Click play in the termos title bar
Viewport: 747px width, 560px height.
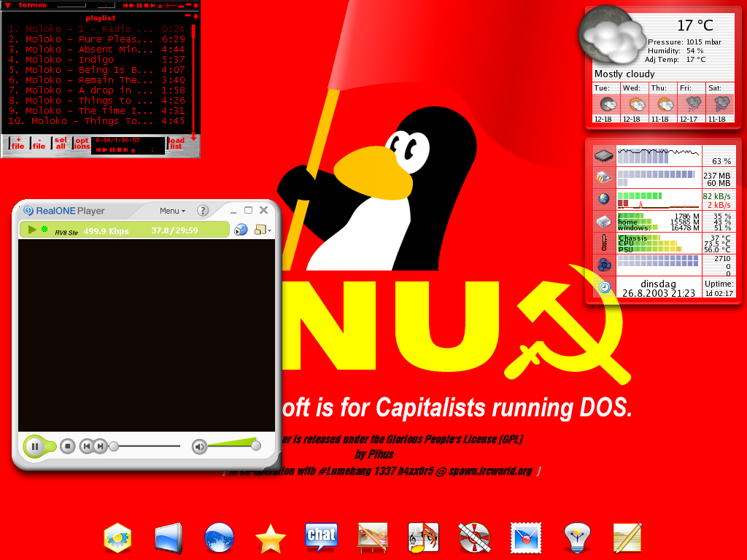(131, 6)
